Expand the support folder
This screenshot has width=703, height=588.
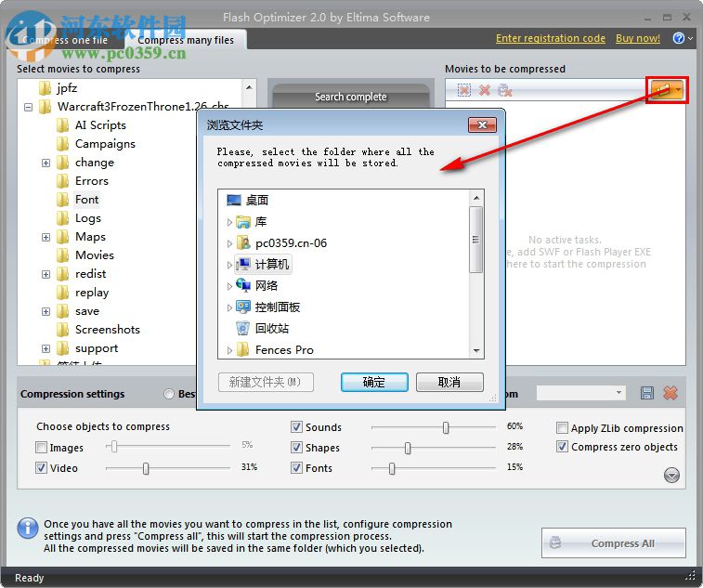pyautogui.click(x=46, y=348)
